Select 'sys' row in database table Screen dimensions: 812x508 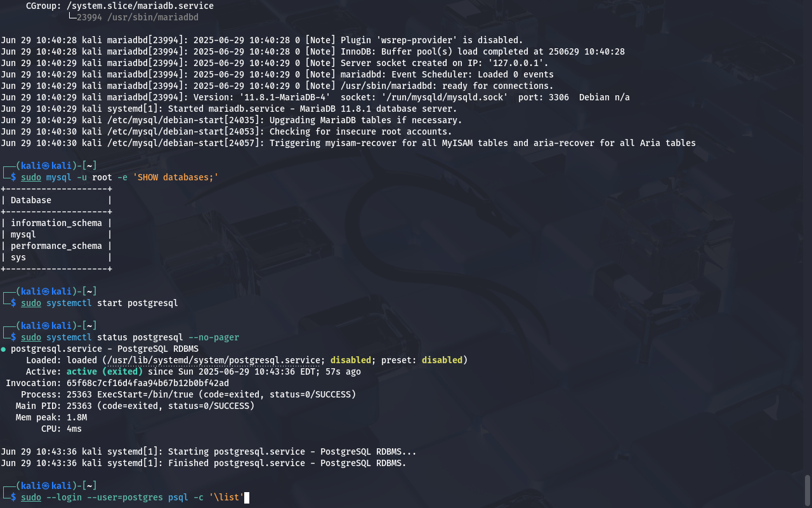pos(56,257)
